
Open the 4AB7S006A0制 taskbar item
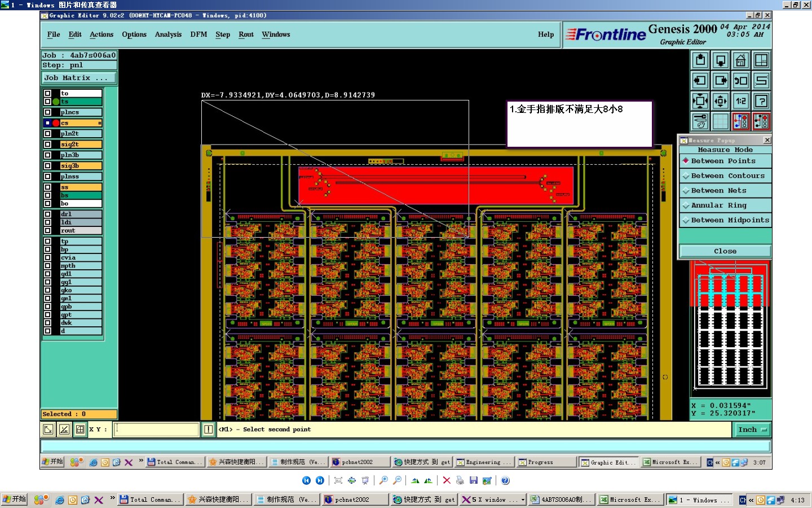(x=562, y=500)
